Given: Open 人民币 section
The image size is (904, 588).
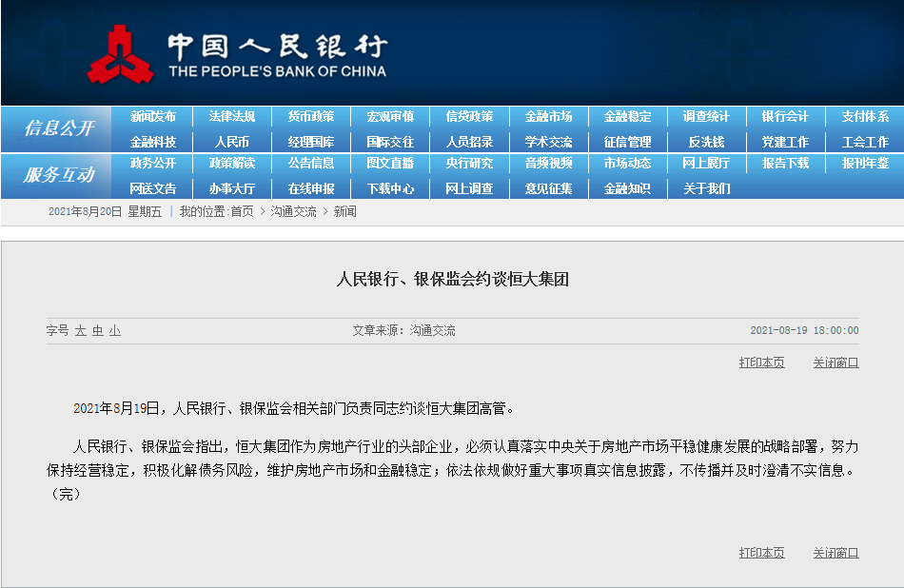Looking at the screenshot, I should pos(232,142).
